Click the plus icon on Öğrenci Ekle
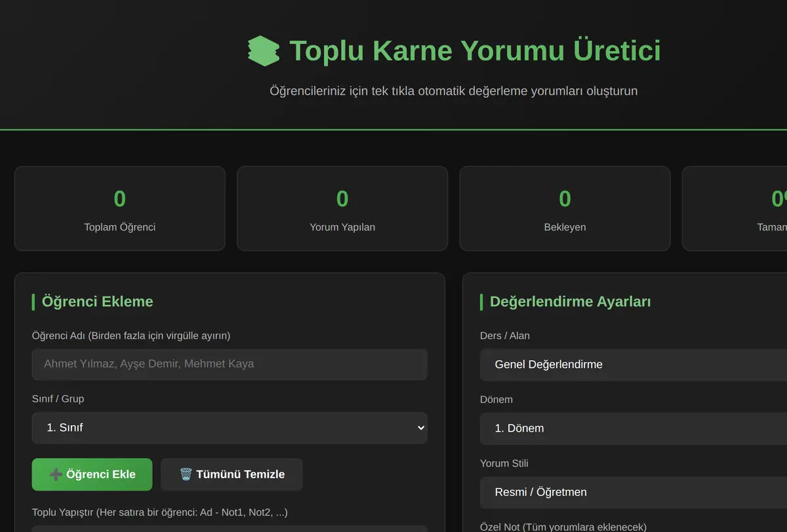This screenshot has height=532, width=787. (56, 474)
